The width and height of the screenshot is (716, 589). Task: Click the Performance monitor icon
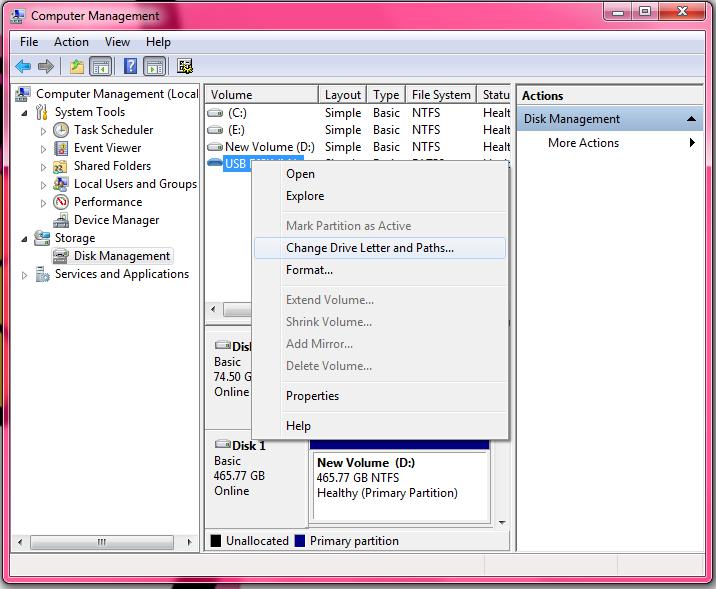coord(61,202)
